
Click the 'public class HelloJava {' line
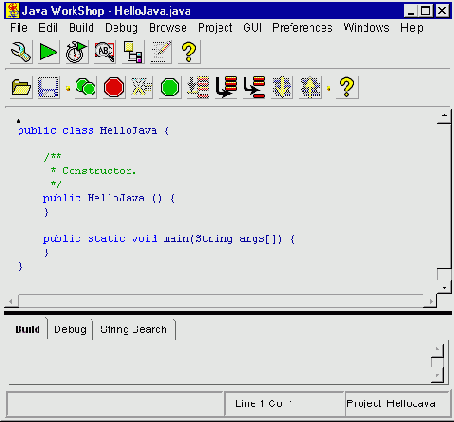(x=93, y=130)
